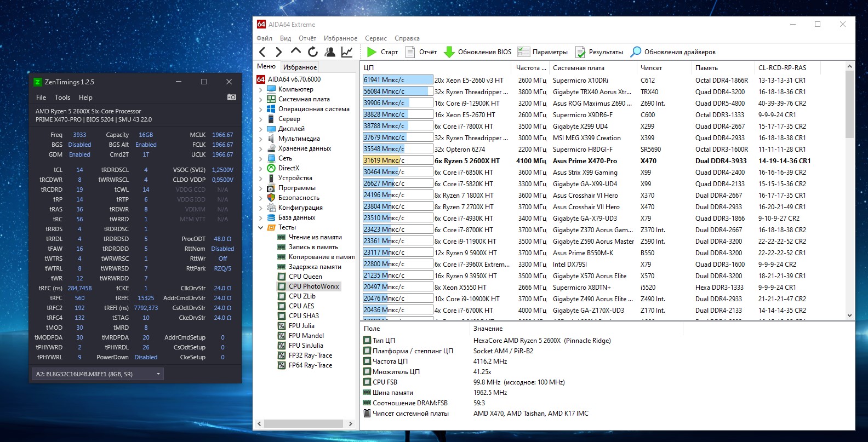Select the 16x Core i9-12900K HT result row

(603, 103)
